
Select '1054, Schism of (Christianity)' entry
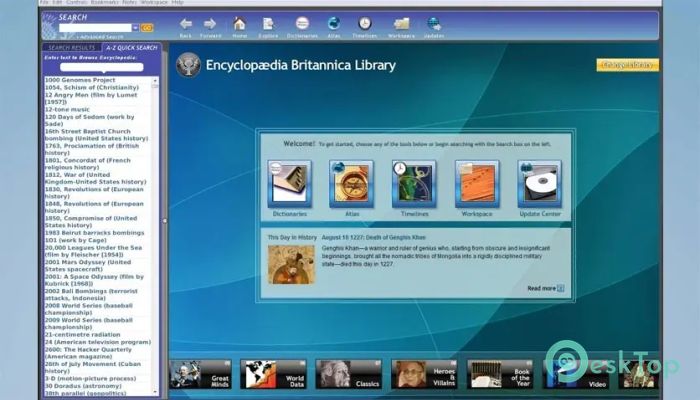[x=92, y=88]
